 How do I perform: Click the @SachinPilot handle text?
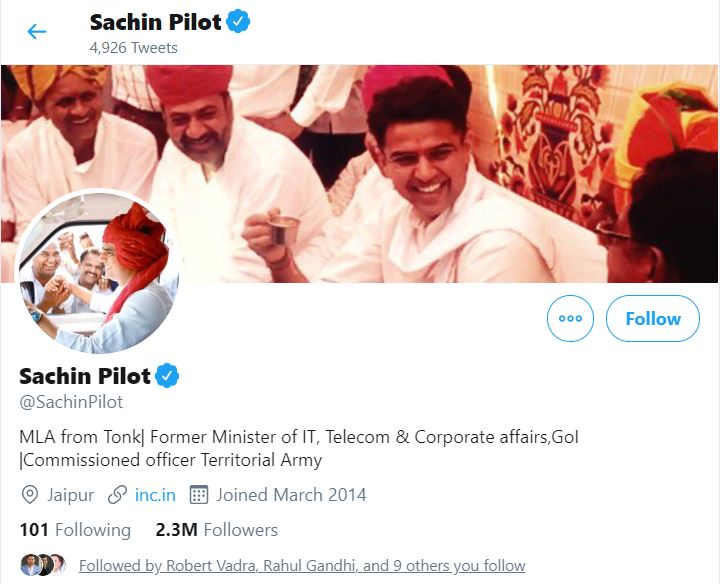[71, 402]
